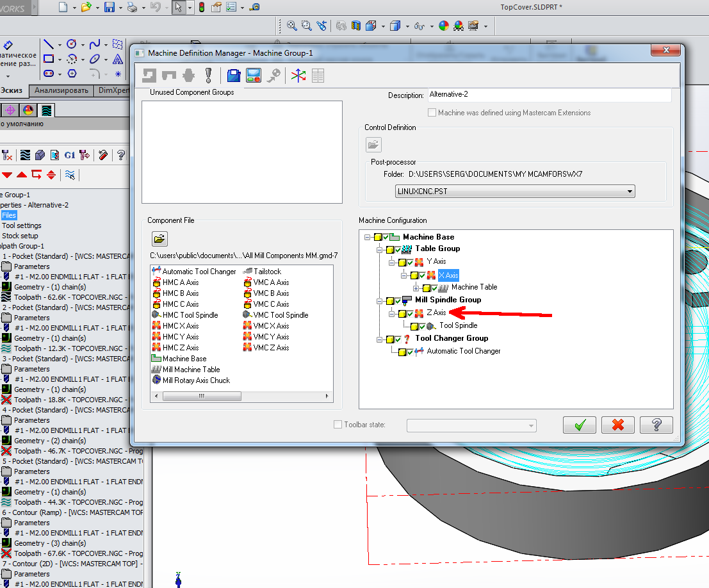This screenshot has width=709, height=588.
Task: Click the blue save machine definition icon
Action: tap(233, 76)
